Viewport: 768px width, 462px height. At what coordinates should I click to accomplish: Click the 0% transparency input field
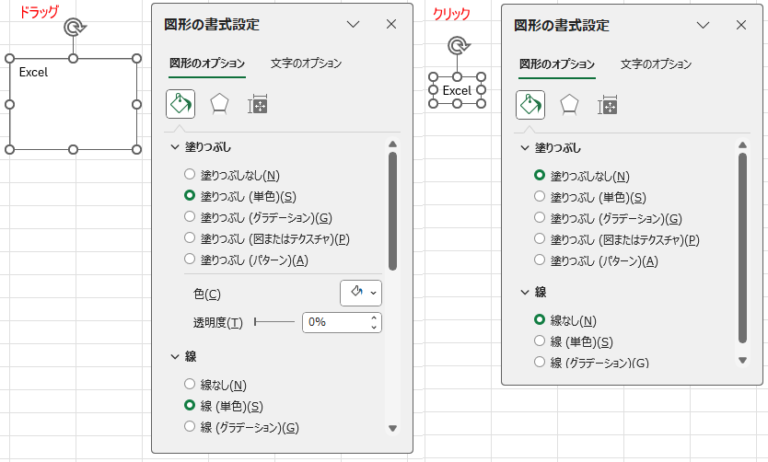coord(334,322)
